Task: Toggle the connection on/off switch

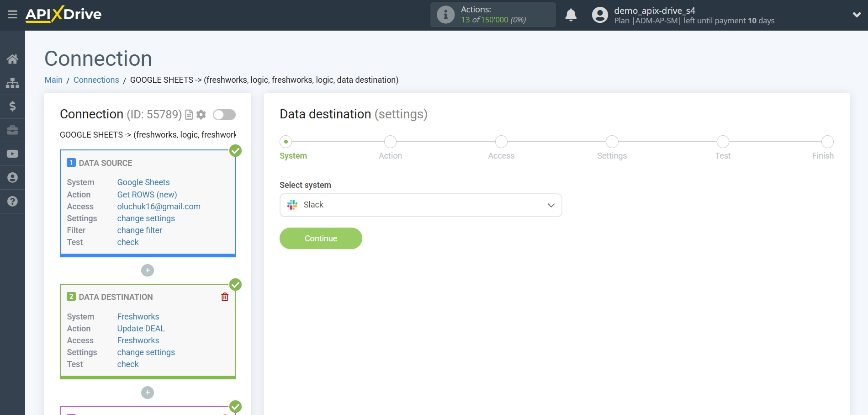Action: 224,115
